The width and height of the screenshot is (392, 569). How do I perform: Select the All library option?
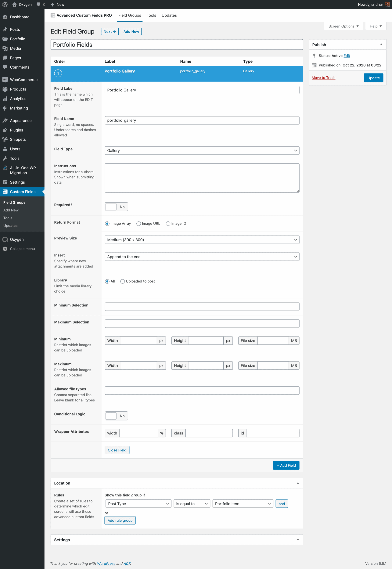pos(107,281)
